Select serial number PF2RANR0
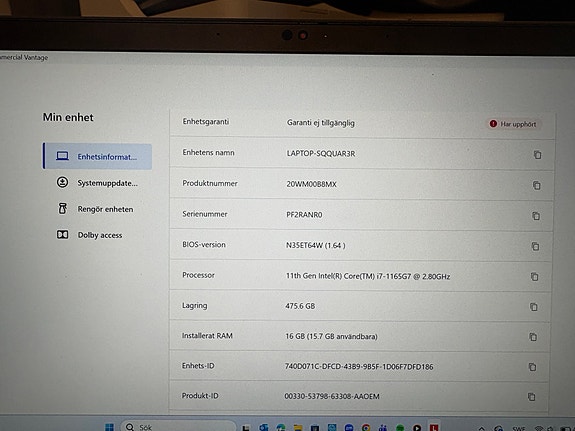The height and width of the screenshot is (431, 575). tap(304, 215)
